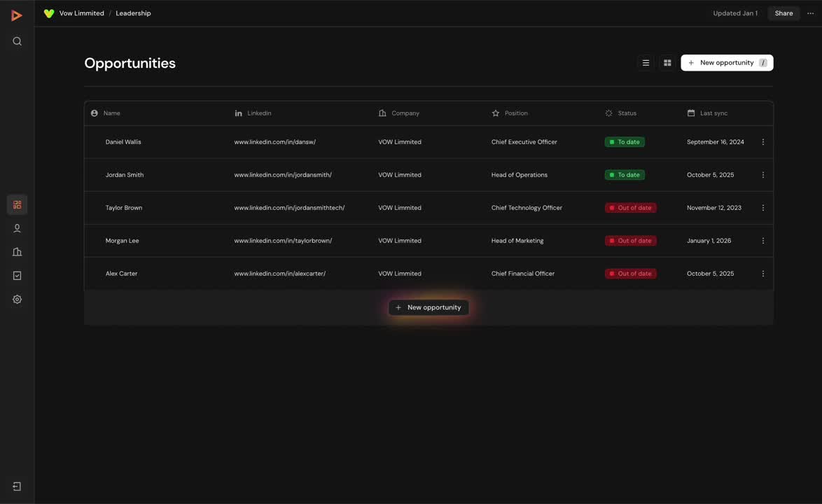Click the logout icon at sidebar bottom
Viewport: 822px width, 504px height.
point(17,486)
